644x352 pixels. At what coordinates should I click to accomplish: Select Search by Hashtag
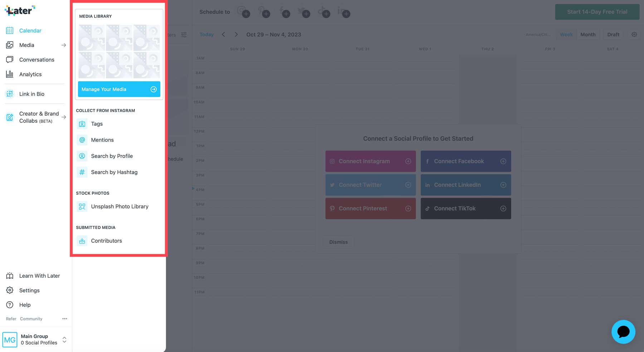point(114,172)
